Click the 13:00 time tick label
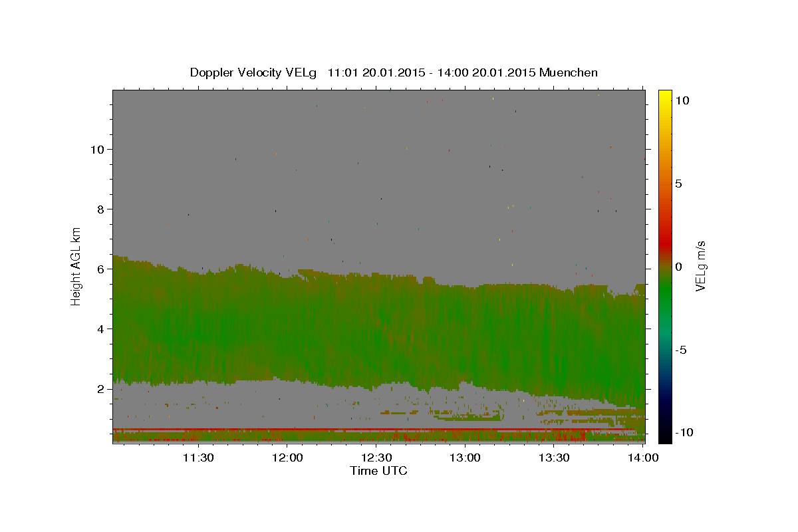Image resolution: width=798 pixels, height=532 pixels. (465, 458)
